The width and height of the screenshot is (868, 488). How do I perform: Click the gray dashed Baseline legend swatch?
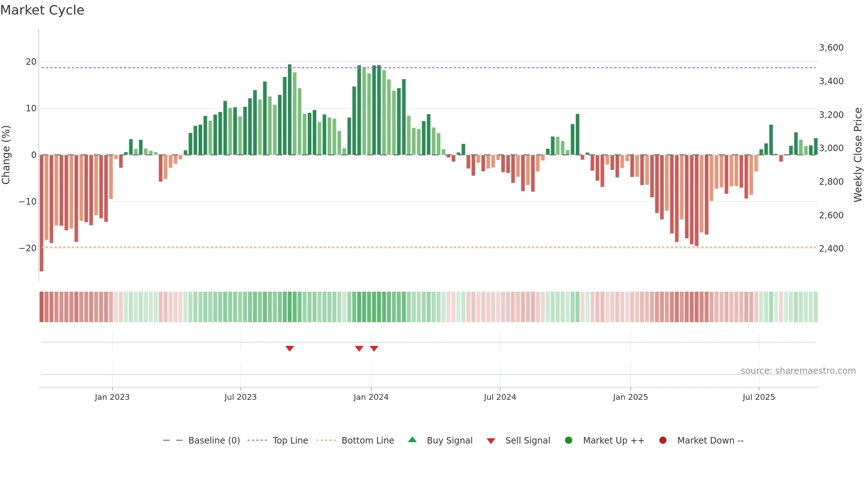173,440
